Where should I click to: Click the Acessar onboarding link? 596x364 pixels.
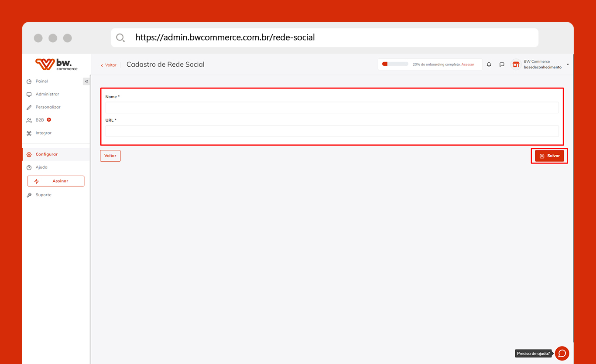(468, 65)
